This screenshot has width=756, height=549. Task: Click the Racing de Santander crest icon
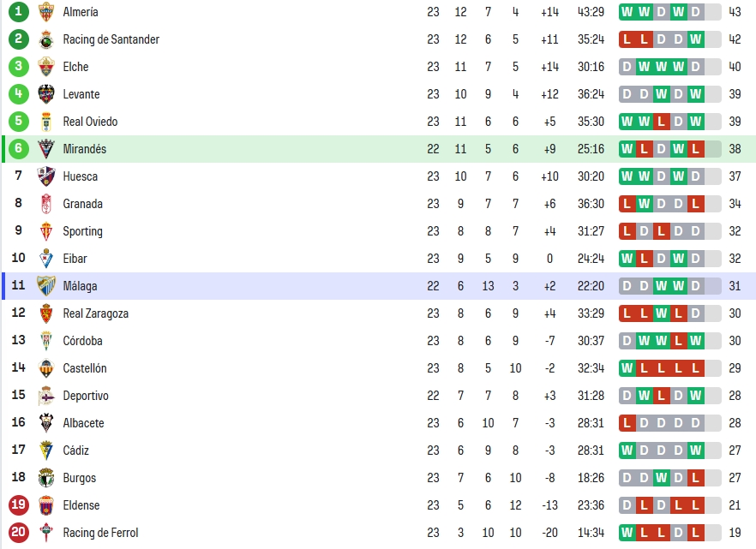click(x=46, y=39)
